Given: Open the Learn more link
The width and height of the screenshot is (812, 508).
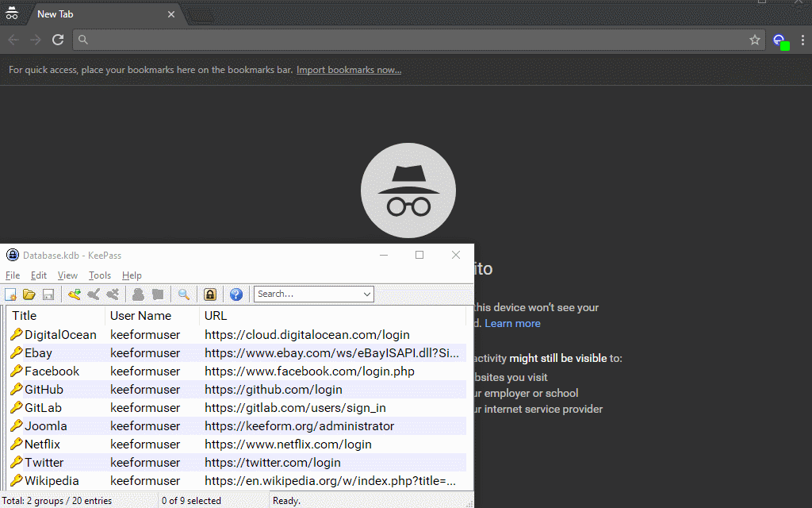Looking at the screenshot, I should point(512,323).
